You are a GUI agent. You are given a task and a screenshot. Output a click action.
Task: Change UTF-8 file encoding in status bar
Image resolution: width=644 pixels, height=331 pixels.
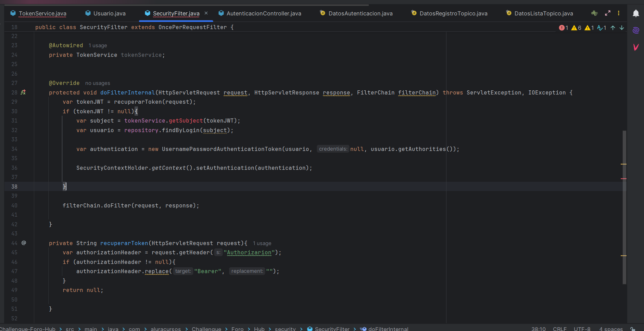point(582,329)
